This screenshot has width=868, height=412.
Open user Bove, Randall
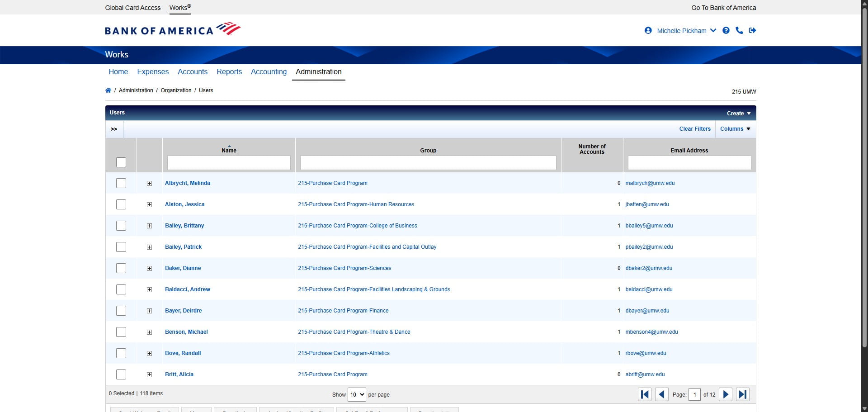point(183,353)
